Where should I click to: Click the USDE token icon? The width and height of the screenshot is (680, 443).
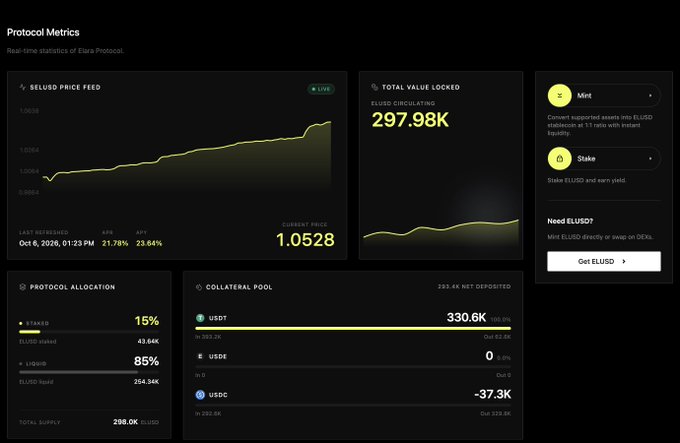tap(200, 356)
